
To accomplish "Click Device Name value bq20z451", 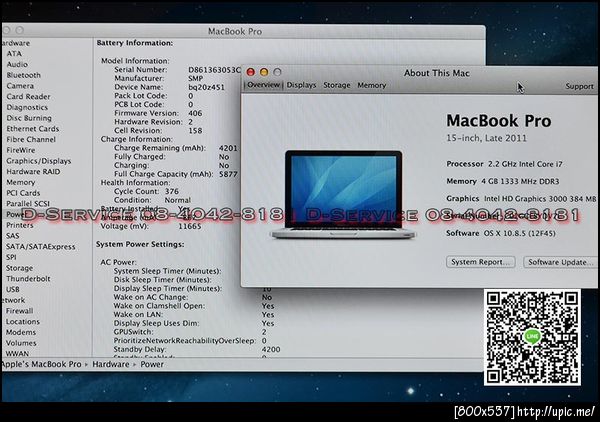I will tap(206, 87).
